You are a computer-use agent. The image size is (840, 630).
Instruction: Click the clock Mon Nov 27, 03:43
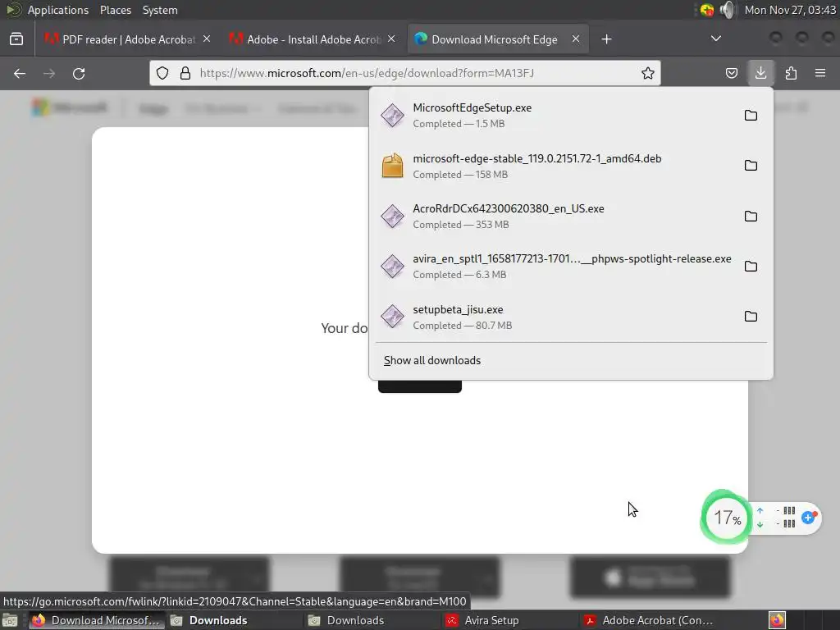pos(790,10)
